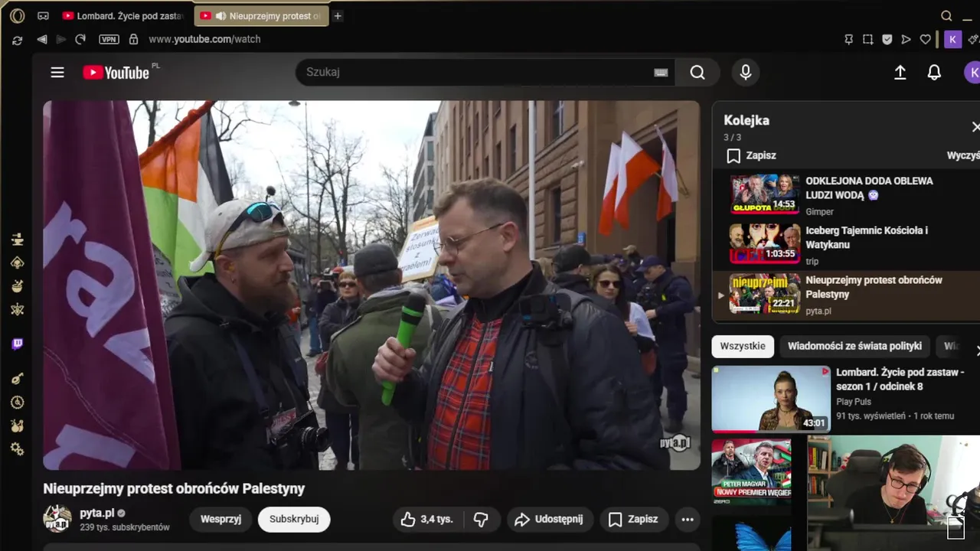Viewport: 980px width, 551px height.
Task: Open the blue butterfly video thumbnail
Action: [751, 533]
